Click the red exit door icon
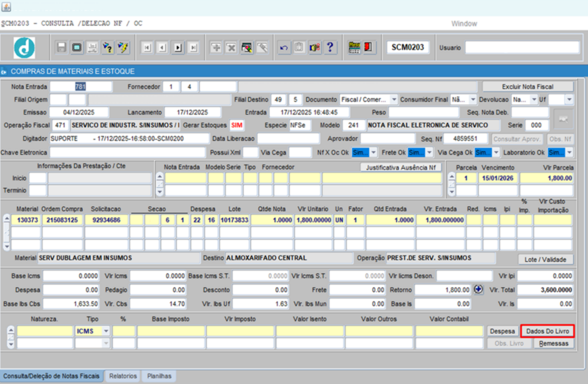This screenshot has height=384, width=588. click(368, 47)
